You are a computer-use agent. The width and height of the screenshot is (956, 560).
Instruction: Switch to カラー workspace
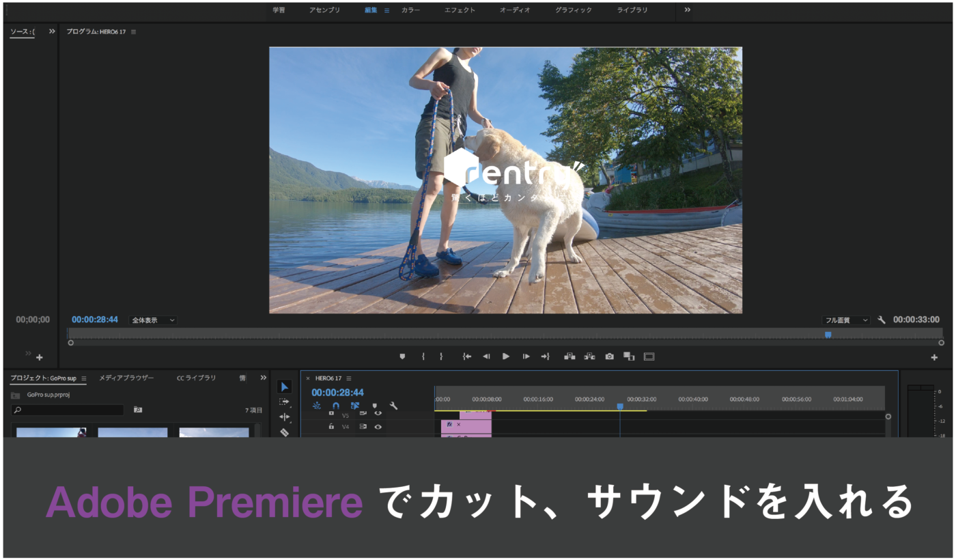click(411, 10)
